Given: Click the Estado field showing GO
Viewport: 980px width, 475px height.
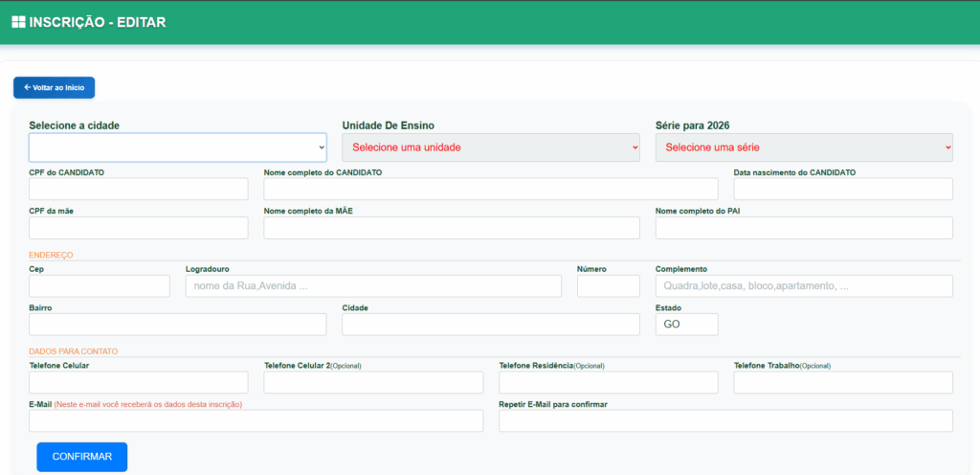Looking at the screenshot, I should (x=686, y=325).
